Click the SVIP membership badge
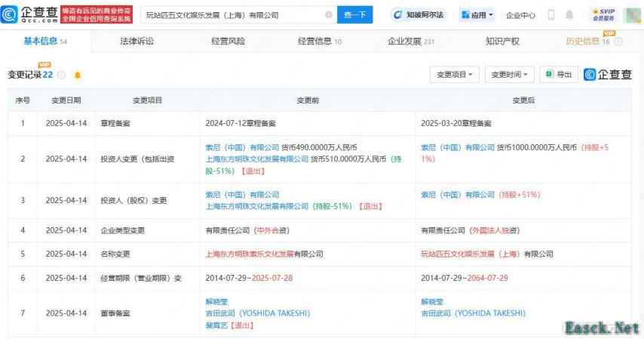The image size is (644, 339). click(x=603, y=14)
